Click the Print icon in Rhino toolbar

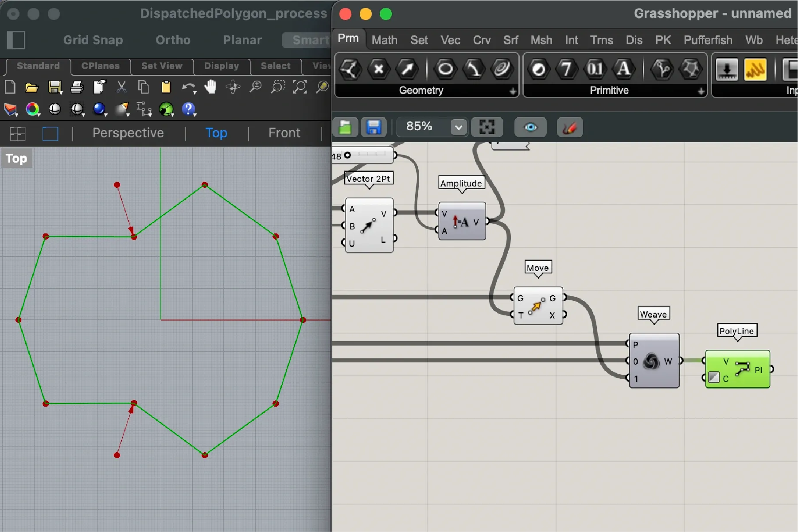coord(77,87)
